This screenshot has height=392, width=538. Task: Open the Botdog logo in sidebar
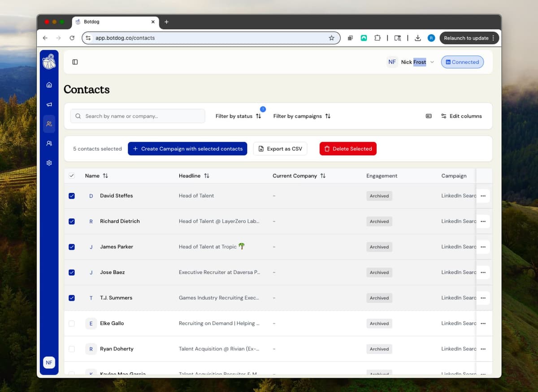tap(49, 61)
